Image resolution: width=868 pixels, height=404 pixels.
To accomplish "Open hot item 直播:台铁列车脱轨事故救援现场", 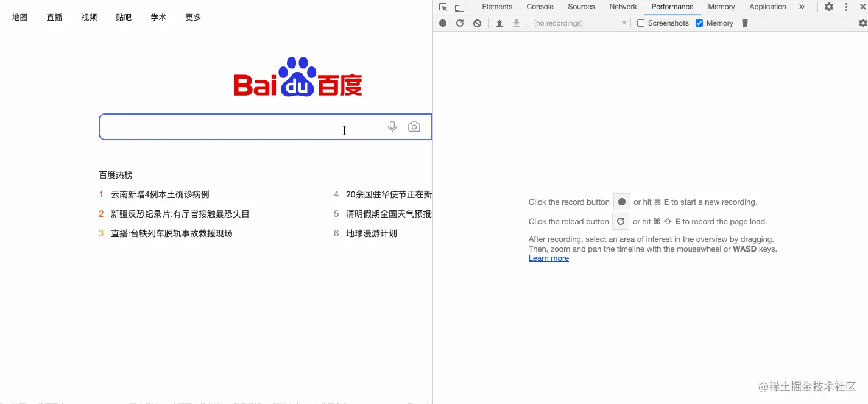I will pyautogui.click(x=172, y=233).
